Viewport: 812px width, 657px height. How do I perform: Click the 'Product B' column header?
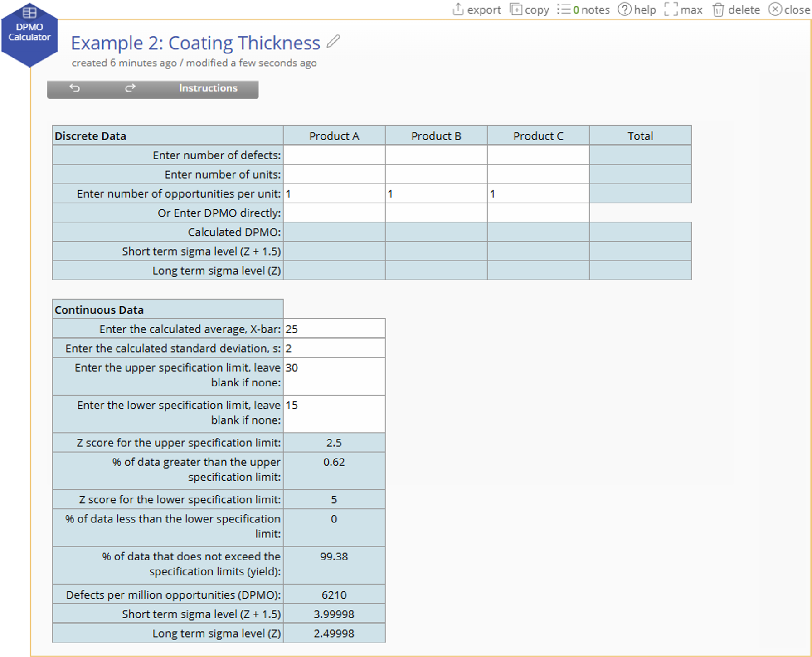tap(436, 136)
